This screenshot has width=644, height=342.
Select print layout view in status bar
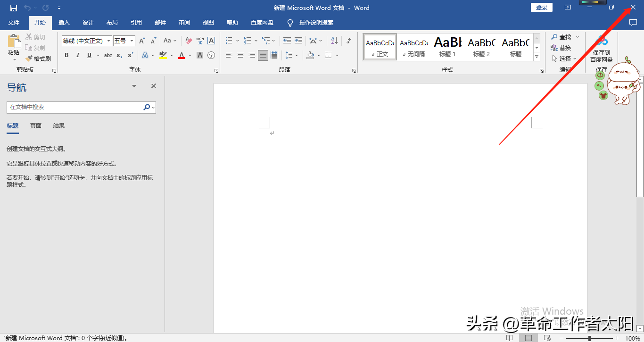tap(528, 338)
